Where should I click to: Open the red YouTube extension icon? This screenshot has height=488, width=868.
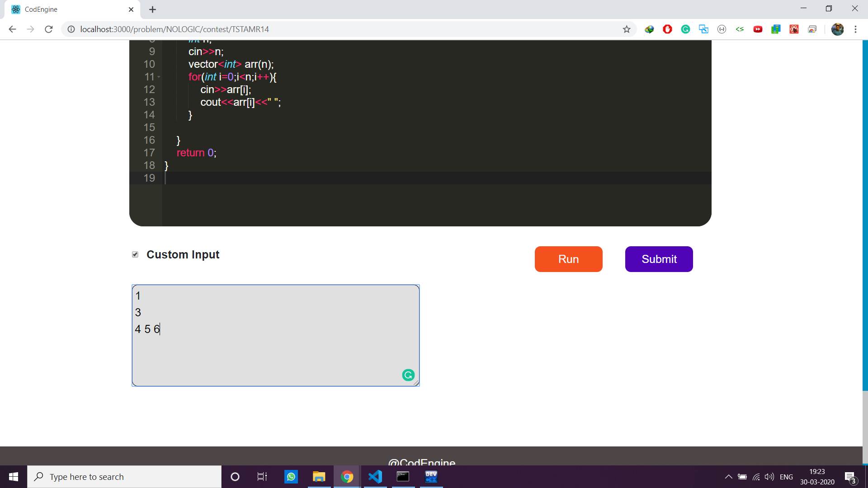tap(758, 29)
